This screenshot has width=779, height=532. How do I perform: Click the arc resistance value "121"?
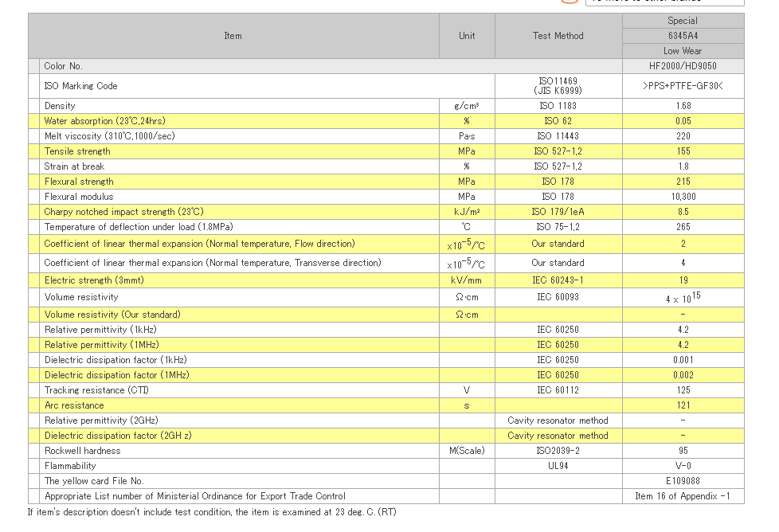(683, 406)
